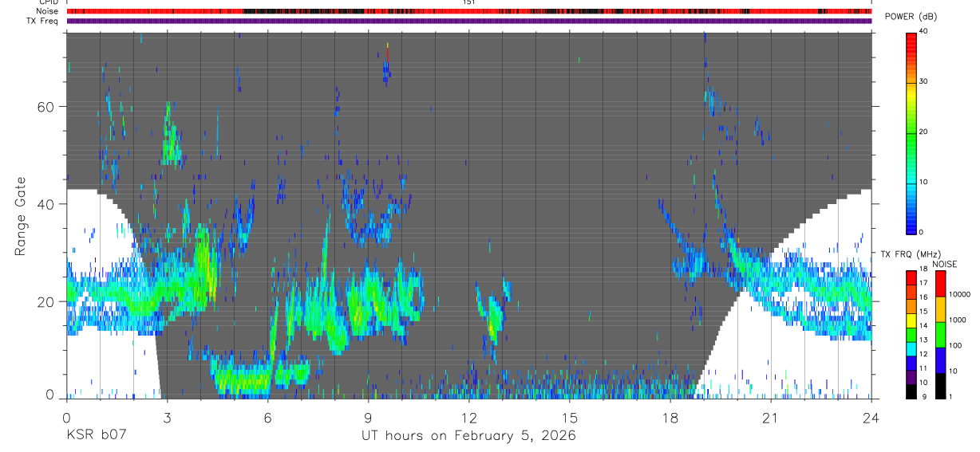Select the purple TX Freq strip above plot
Image resolution: width=980 pixels, height=452 pixels.
[469, 21]
